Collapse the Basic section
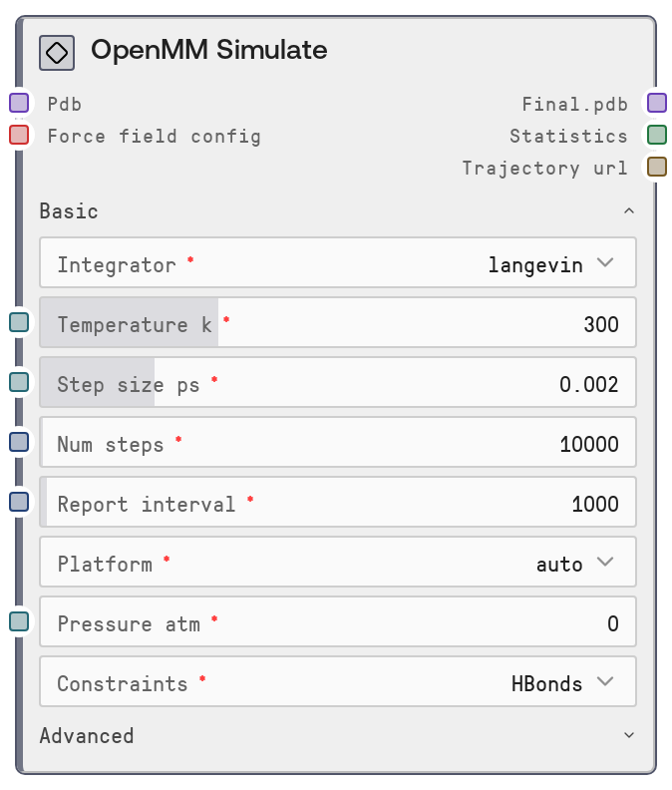This screenshot has height=790, width=672. pos(628,211)
